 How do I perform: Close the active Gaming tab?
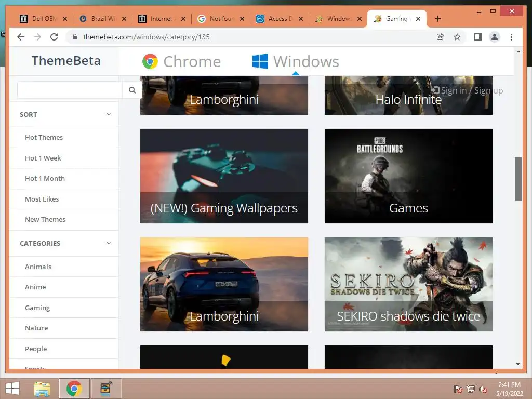click(418, 19)
